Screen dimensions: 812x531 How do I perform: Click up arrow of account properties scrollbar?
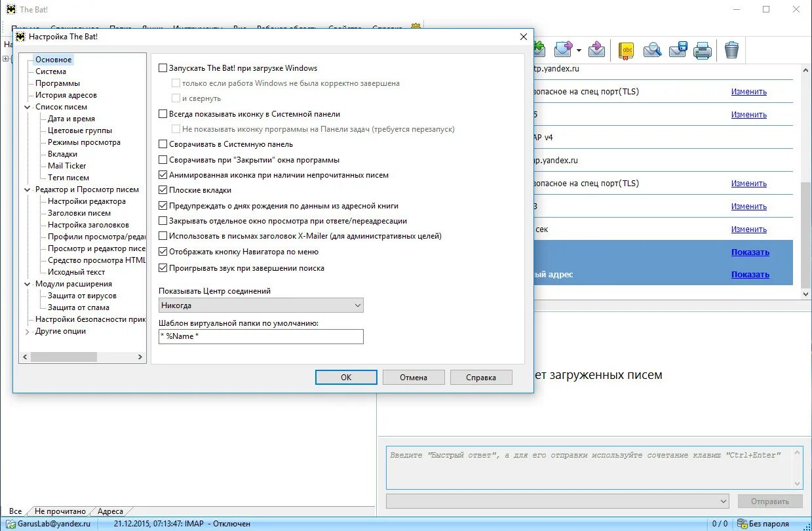click(x=806, y=70)
